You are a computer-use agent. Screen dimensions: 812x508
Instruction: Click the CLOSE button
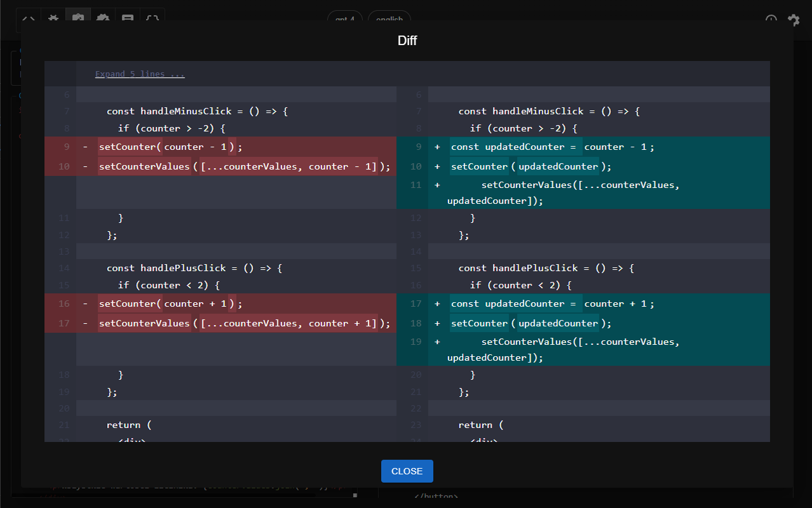coord(407,471)
